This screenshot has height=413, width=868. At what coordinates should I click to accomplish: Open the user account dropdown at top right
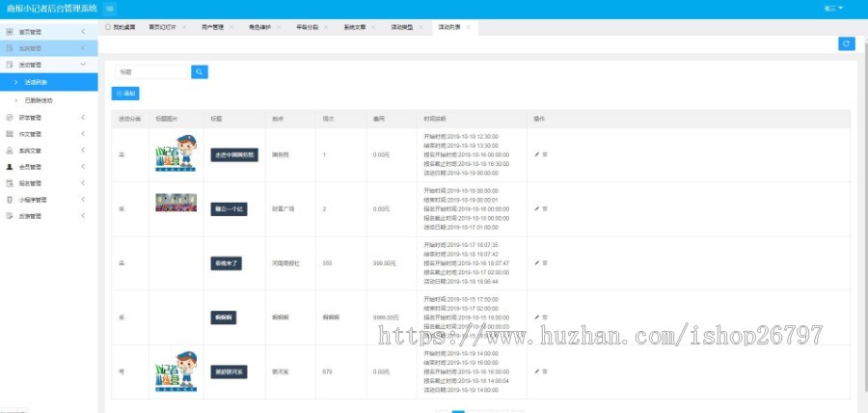click(833, 9)
